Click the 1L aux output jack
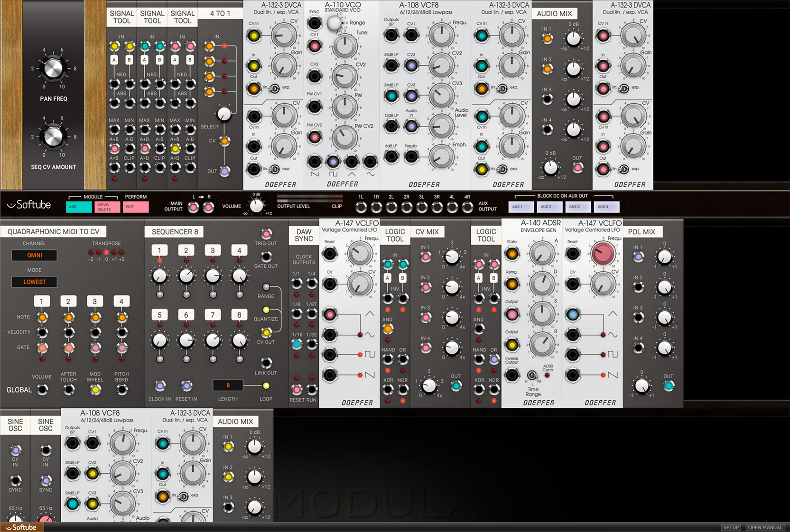 pyautogui.click(x=361, y=207)
